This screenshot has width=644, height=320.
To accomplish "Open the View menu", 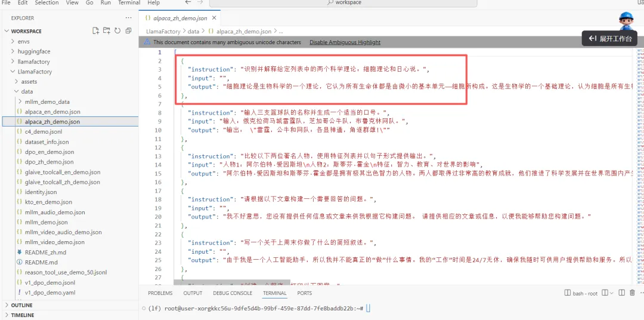I will click(72, 2).
